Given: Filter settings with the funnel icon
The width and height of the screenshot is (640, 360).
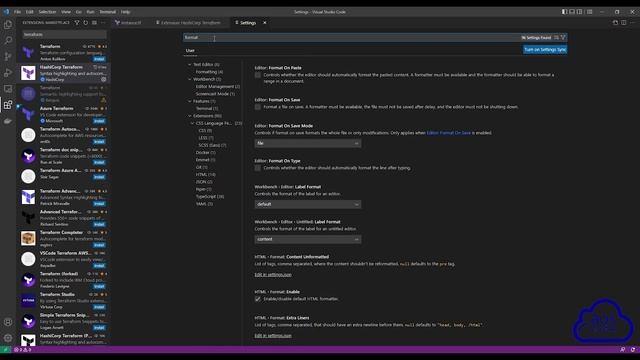Looking at the screenshot, I should click(x=563, y=38).
